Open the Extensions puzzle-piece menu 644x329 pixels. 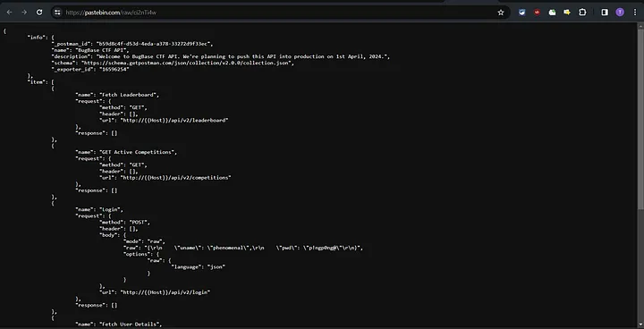582,13
